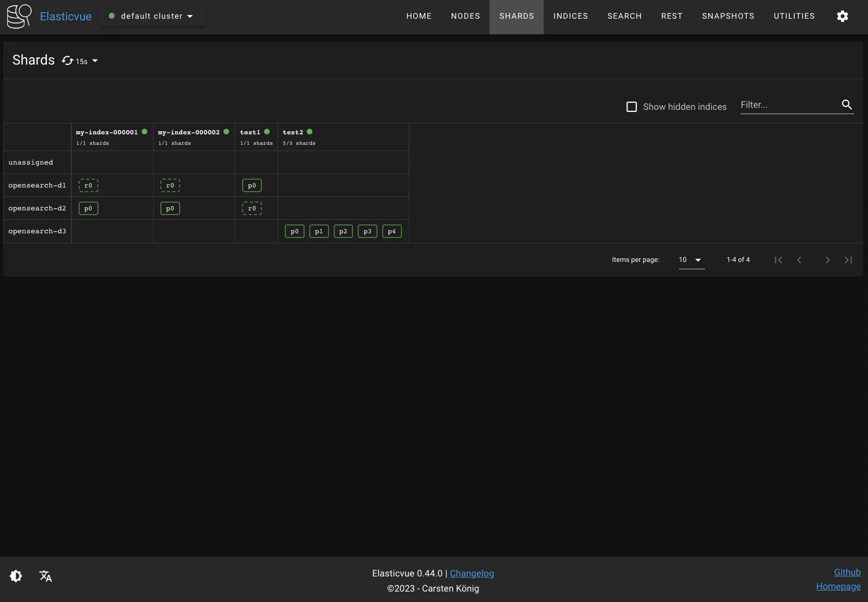Go to the INDICES tab
The height and width of the screenshot is (602, 868).
(x=571, y=16)
